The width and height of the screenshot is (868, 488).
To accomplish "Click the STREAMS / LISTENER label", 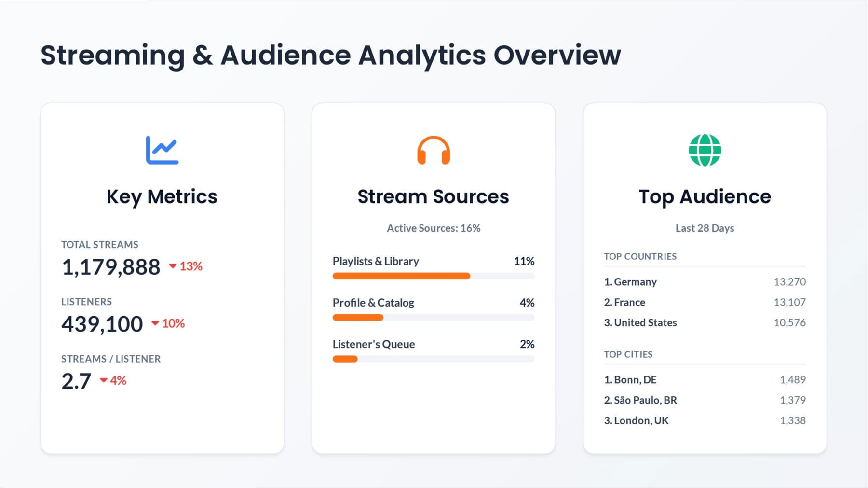I will pyautogui.click(x=111, y=359).
